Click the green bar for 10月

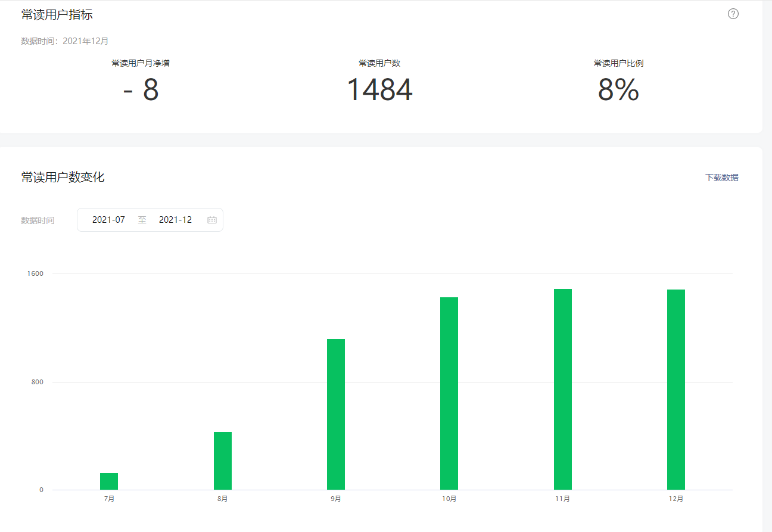click(449, 393)
